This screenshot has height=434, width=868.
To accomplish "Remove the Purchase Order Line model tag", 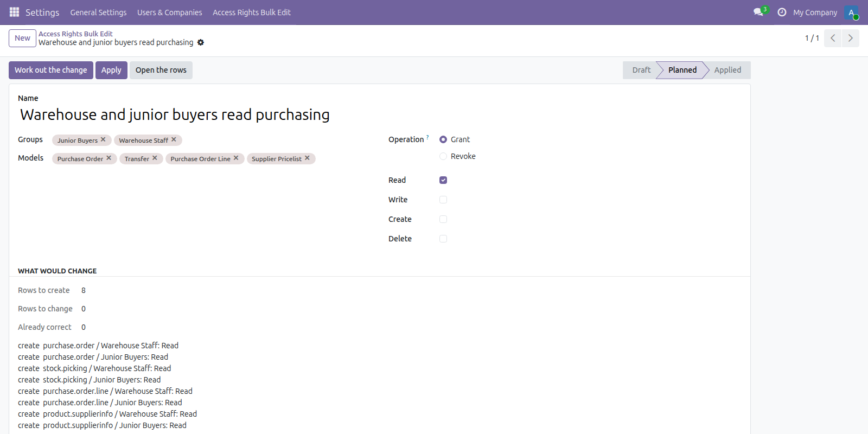I will point(236,158).
